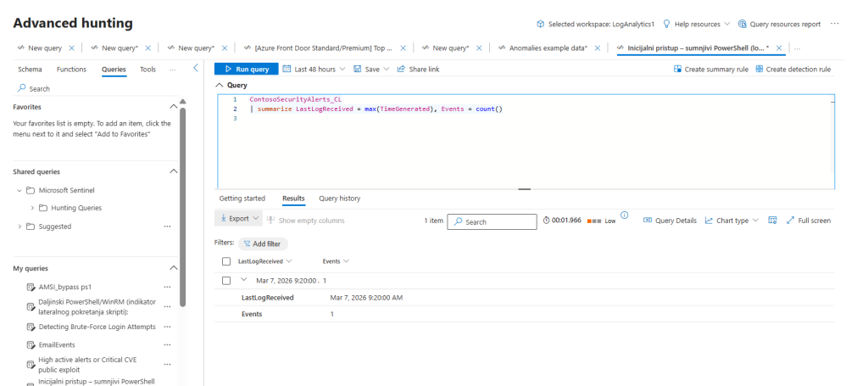Click the Full screen expand icon

[x=790, y=221]
